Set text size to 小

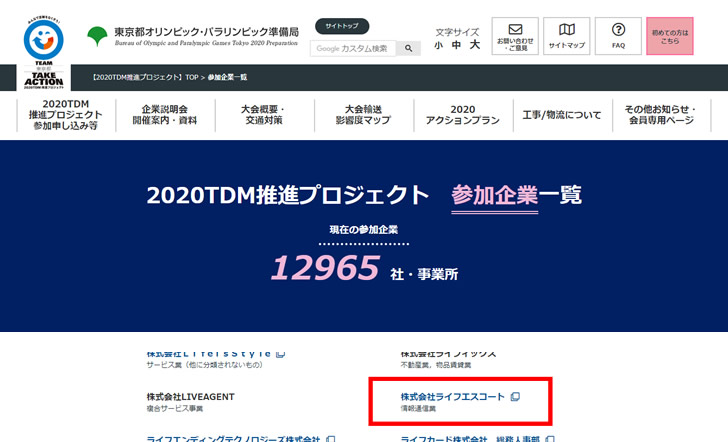pos(438,46)
